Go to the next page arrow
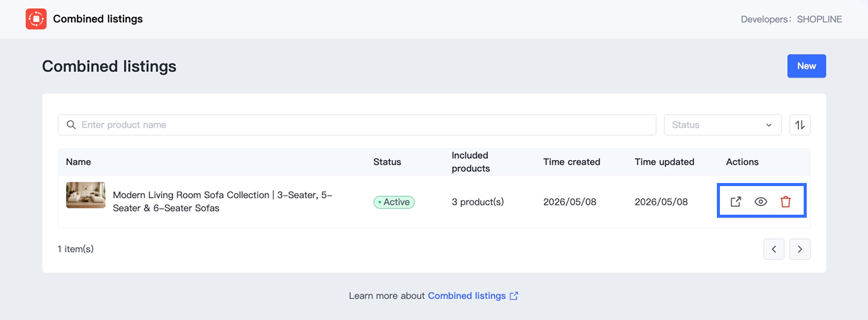 pyautogui.click(x=800, y=249)
